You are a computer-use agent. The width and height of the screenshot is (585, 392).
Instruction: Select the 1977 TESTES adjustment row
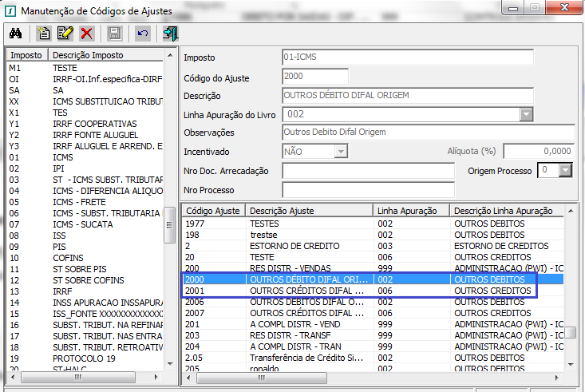(x=310, y=224)
